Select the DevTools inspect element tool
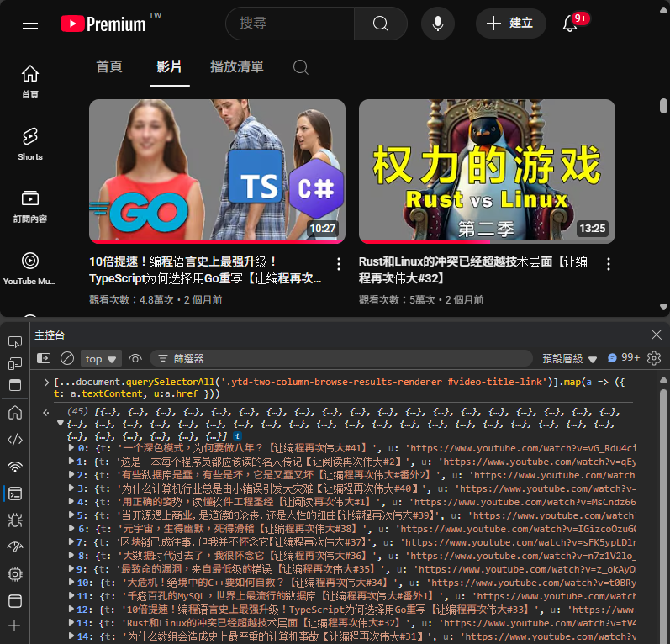Image resolution: width=670 pixels, height=644 pixels. (x=15, y=341)
